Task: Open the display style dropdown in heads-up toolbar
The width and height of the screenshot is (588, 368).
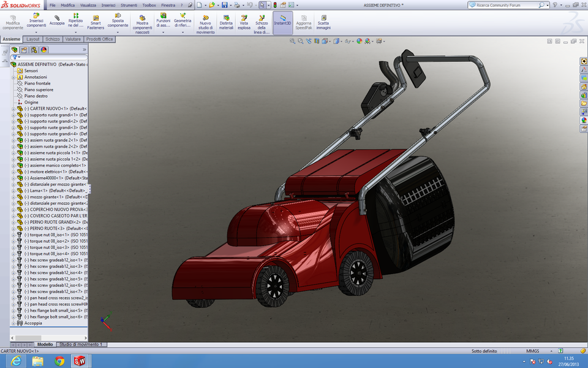Action: pos(341,42)
